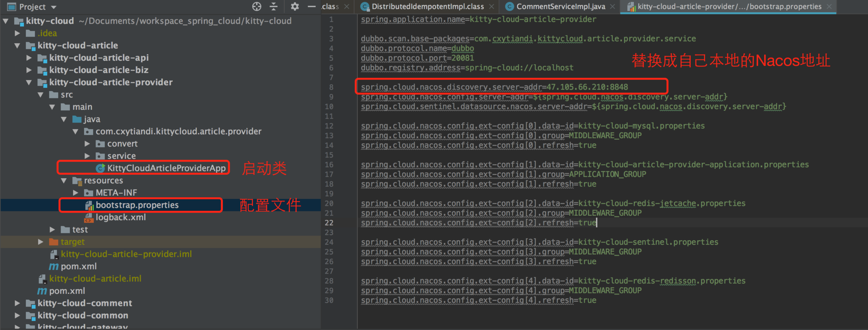Click the Maven icon of pom.xml below kitty-cloud-article.iml
This screenshot has height=330, width=868.
tap(42, 291)
